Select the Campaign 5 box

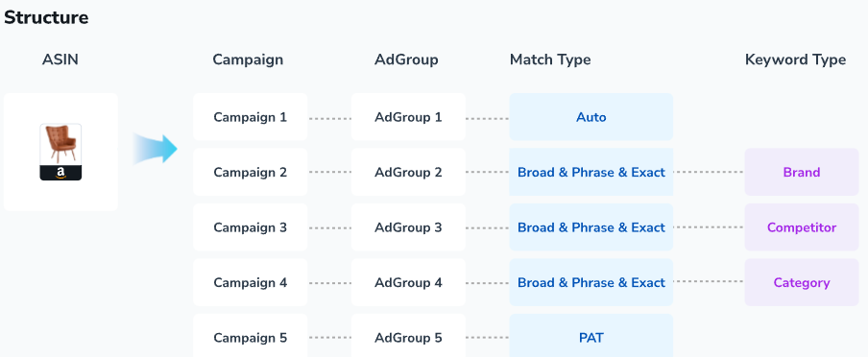point(251,336)
